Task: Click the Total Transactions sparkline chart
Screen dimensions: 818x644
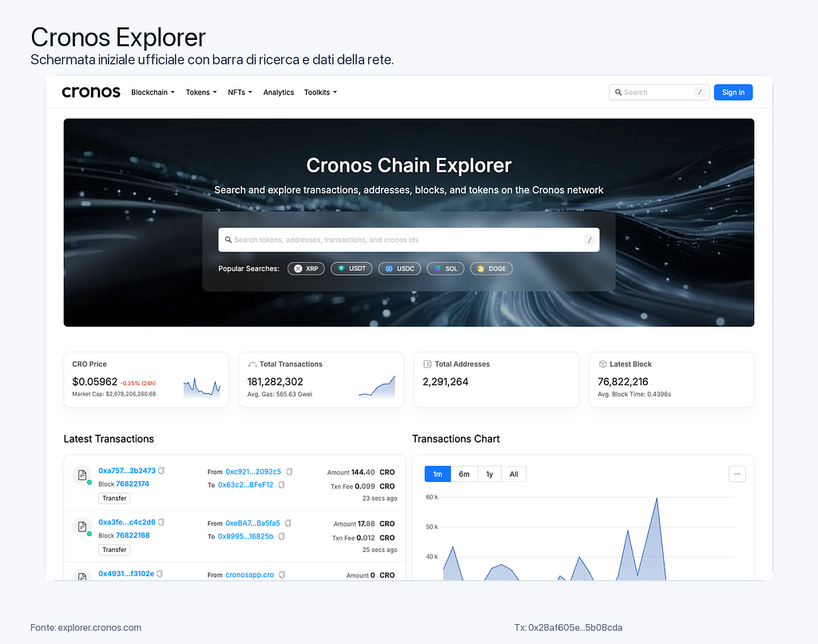Action: (377, 387)
